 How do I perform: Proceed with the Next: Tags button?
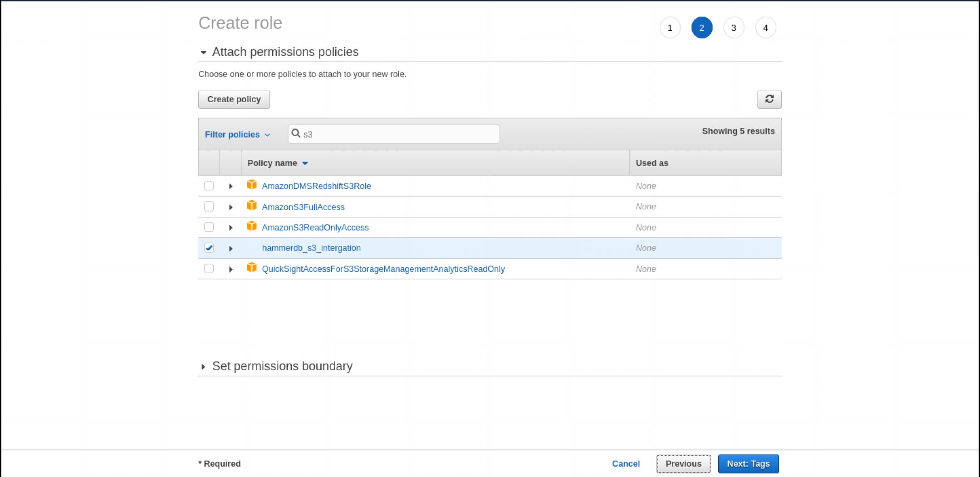[748, 463]
